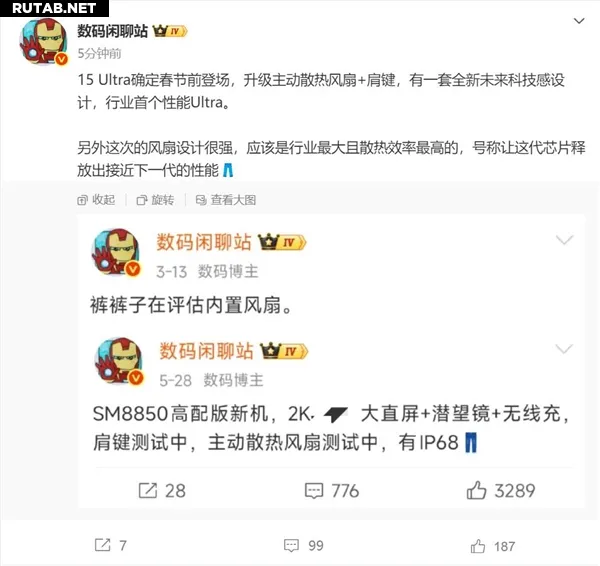The image size is (600, 566).
Task: Expand options chevron on 5-28 quoted post
Action: 564,349
